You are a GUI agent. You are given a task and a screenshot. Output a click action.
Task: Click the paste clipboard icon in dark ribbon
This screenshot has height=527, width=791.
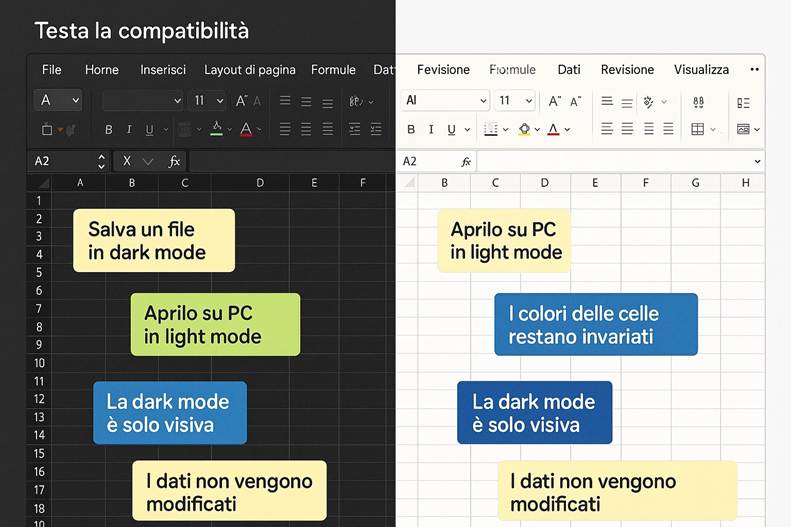pyautogui.click(x=47, y=130)
